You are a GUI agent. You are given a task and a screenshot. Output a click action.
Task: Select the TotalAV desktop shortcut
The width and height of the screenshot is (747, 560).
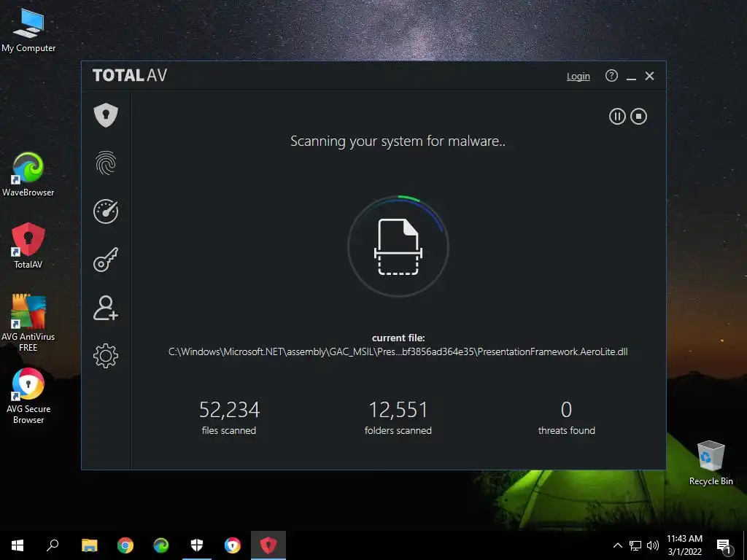point(28,246)
